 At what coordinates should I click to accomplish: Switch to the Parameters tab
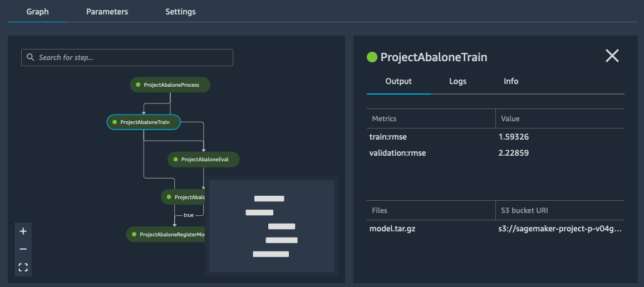[x=107, y=12]
